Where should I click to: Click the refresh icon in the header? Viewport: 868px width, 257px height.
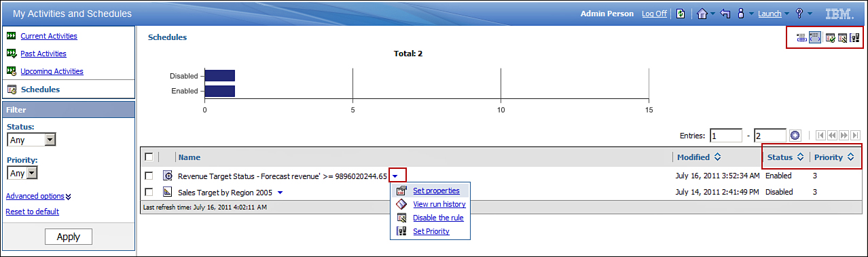coord(681,14)
